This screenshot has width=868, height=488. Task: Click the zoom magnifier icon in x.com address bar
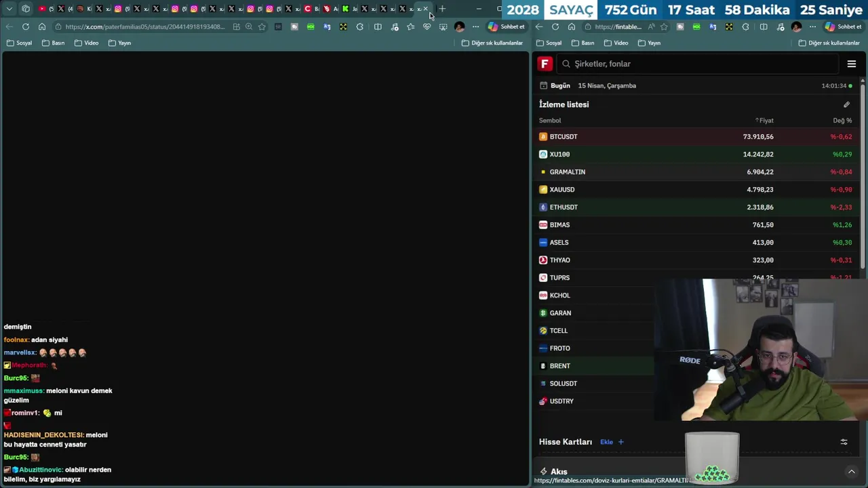[x=249, y=26]
